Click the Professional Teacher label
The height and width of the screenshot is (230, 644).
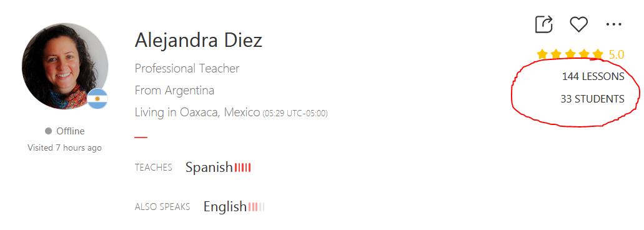pyautogui.click(x=187, y=68)
